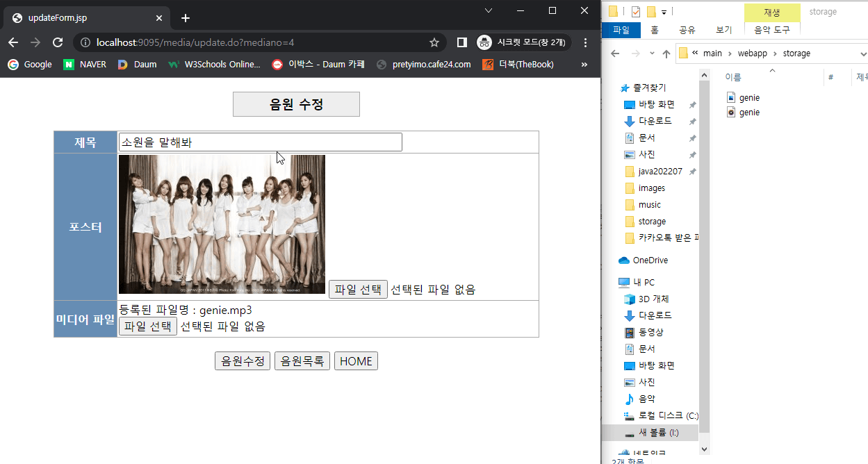This screenshot has height=464, width=868.
Task: Open 음악 도구 ribbon tab
Action: [771, 30]
